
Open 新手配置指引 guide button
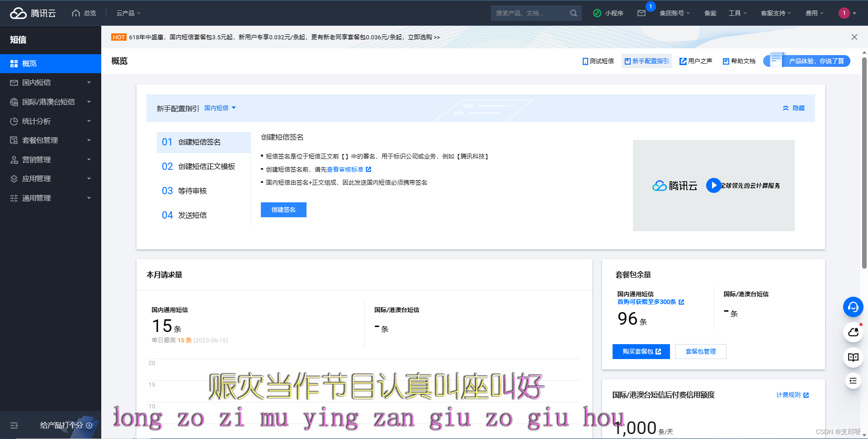[x=646, y=61]
